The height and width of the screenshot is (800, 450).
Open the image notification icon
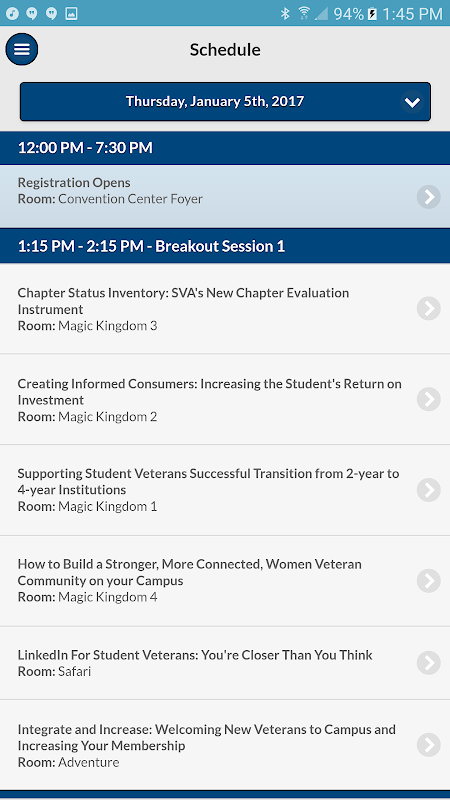click(71, 14)
